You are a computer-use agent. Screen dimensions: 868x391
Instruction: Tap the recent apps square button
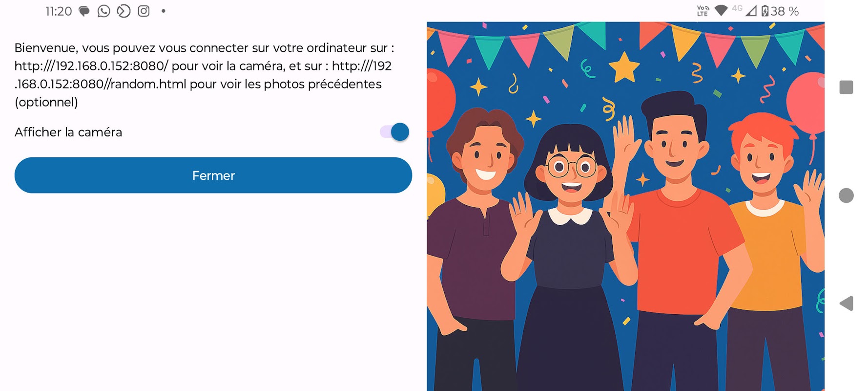click(x=846, y=87)
